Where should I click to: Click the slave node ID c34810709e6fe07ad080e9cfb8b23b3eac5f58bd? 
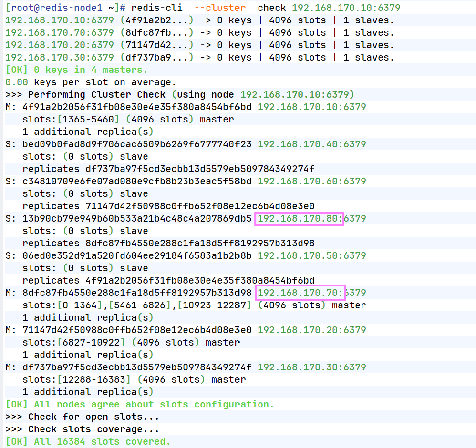pos(137,182)
